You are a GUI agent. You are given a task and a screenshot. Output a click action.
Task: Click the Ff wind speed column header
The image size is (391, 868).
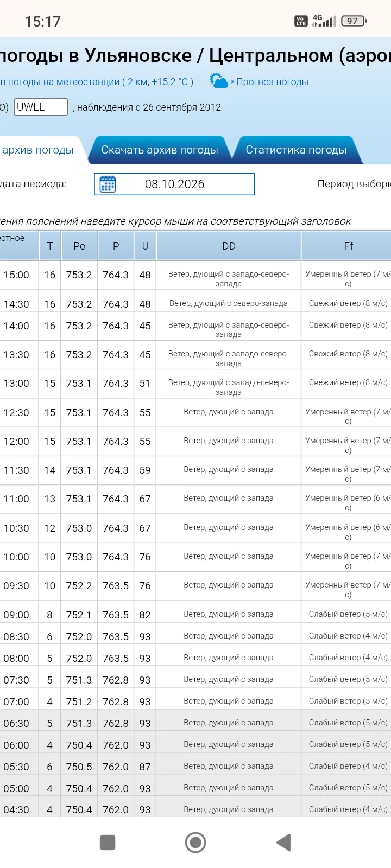[x=347, y=246]
